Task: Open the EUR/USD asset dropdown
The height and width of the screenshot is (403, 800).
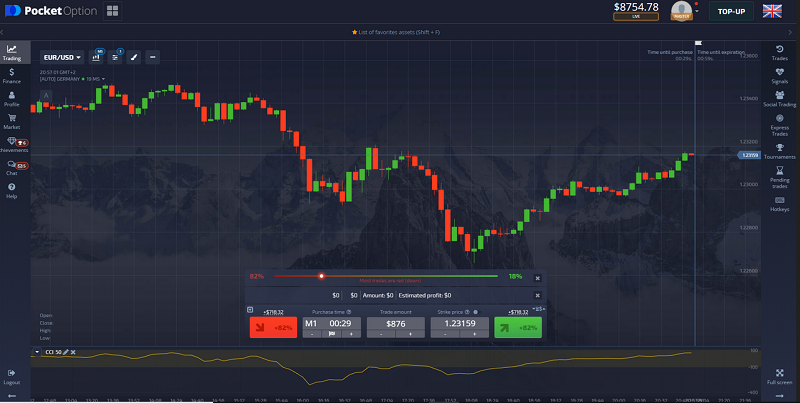Action: (62, 57)
